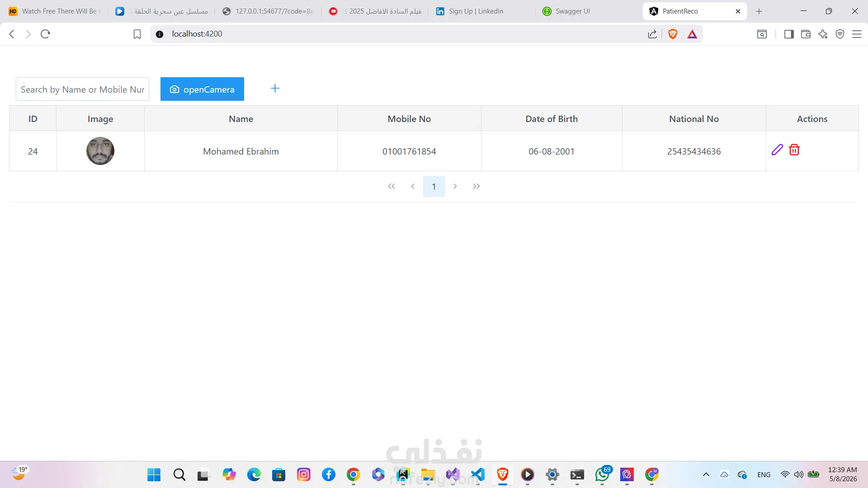Image resolution: width=868 pixels, height=488 pixels.
Task: Click the Image column header
Action: [100, 118]
